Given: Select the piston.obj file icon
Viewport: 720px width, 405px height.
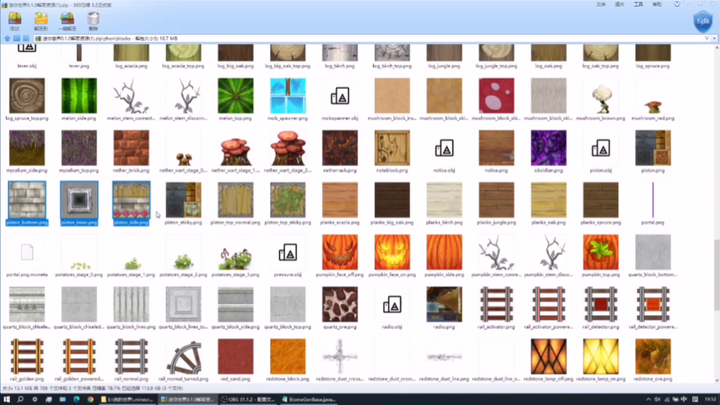Looking at the screenshot, I should (x=601, y=152).
